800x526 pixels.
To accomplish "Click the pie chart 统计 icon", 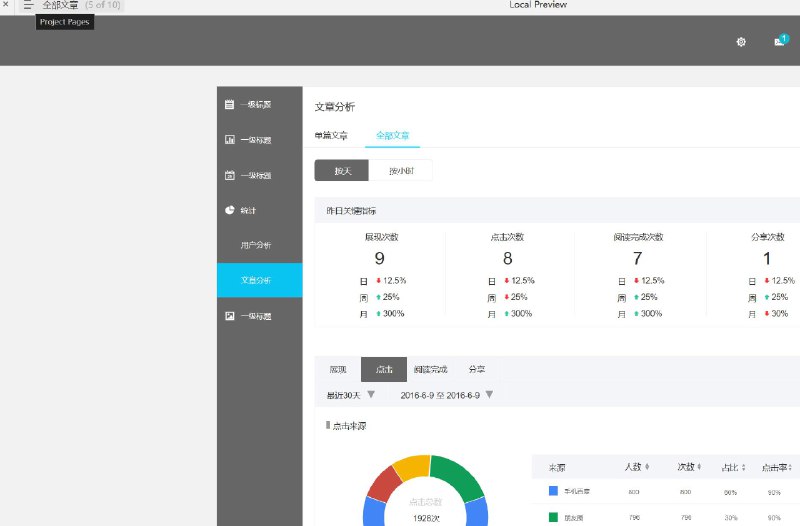I will 230,210.
